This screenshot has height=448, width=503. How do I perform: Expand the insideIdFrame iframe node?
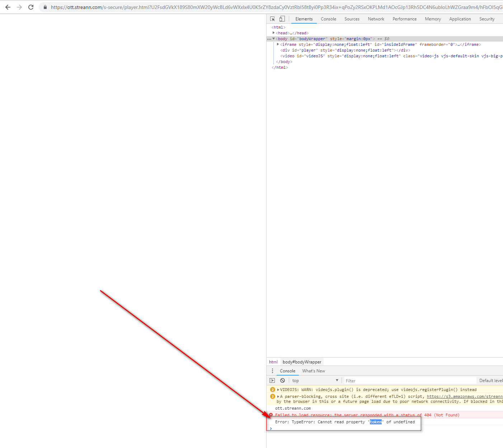pos(278,44)
